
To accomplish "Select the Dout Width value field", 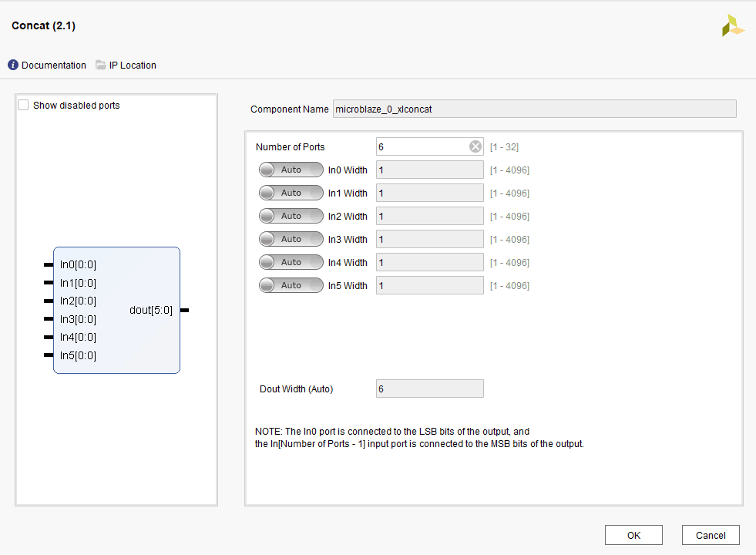I will (x=429, y=389).
